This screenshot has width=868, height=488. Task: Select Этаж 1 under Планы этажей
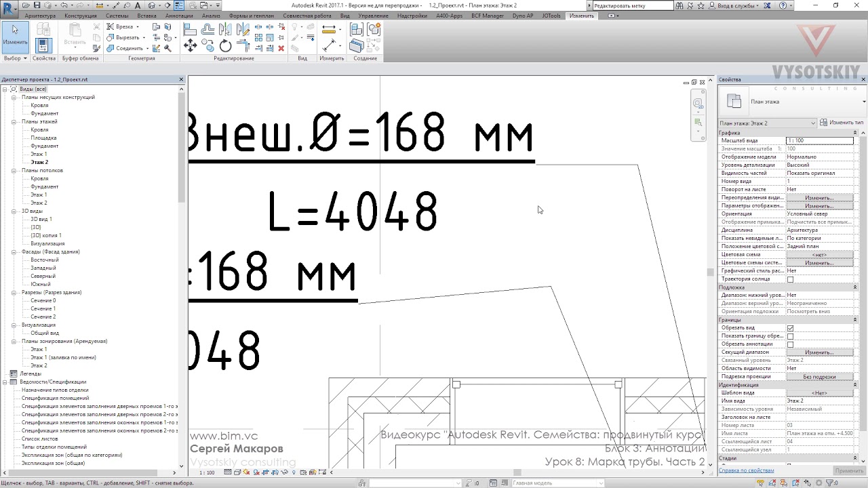39,155
